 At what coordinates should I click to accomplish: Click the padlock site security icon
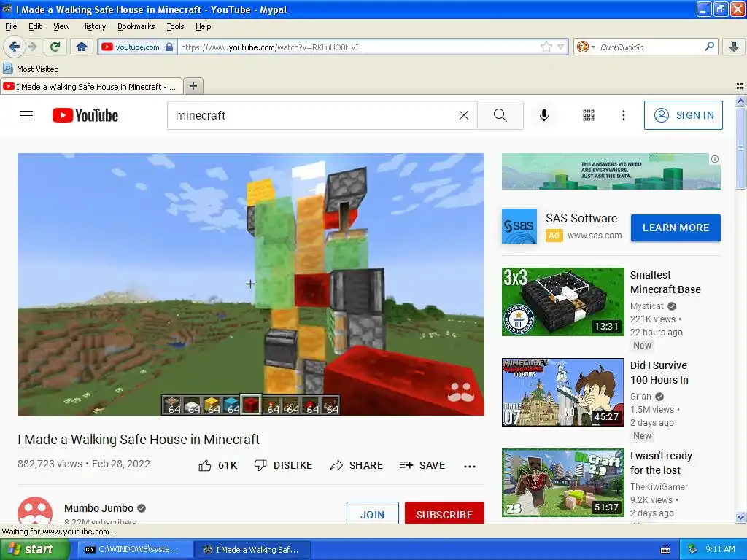(x=169, y=47)
